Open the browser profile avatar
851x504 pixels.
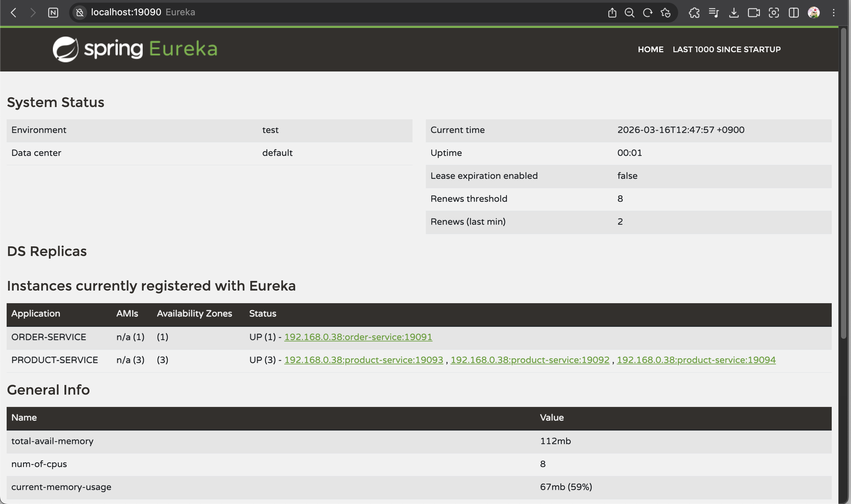814,13
